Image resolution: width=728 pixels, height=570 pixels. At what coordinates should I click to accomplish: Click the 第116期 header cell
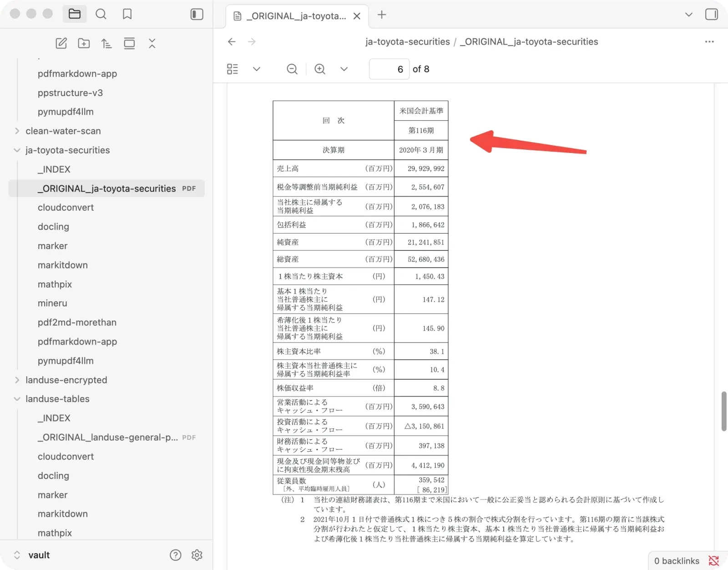pos(421,131)
